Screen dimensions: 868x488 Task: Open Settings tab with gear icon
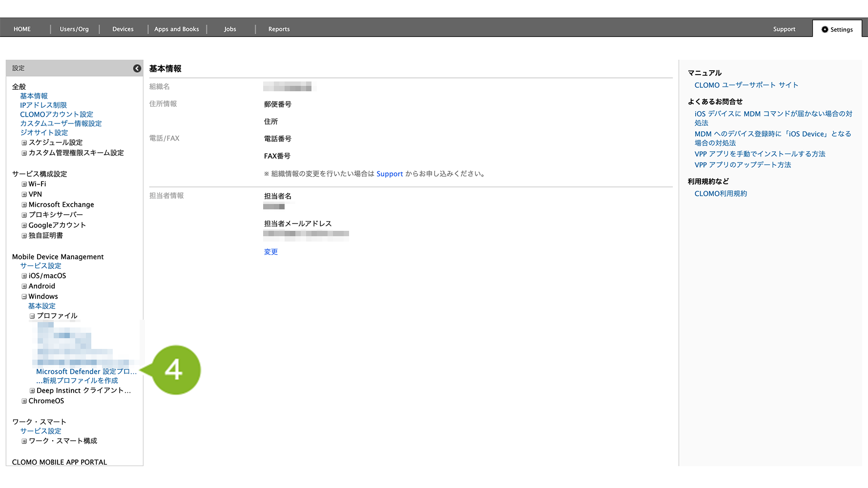(x=837, y=29)
